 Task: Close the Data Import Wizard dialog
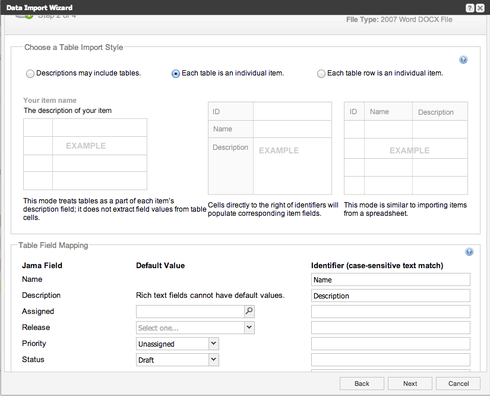click(480, 8)
